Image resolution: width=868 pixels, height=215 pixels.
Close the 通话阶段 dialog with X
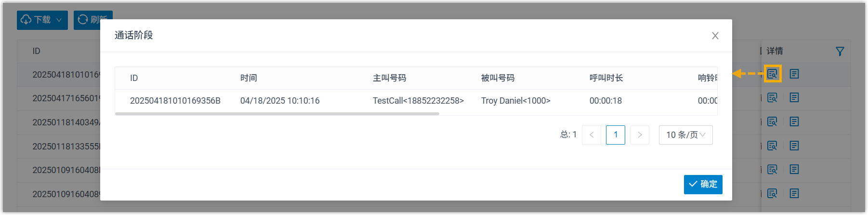[715, 36]
